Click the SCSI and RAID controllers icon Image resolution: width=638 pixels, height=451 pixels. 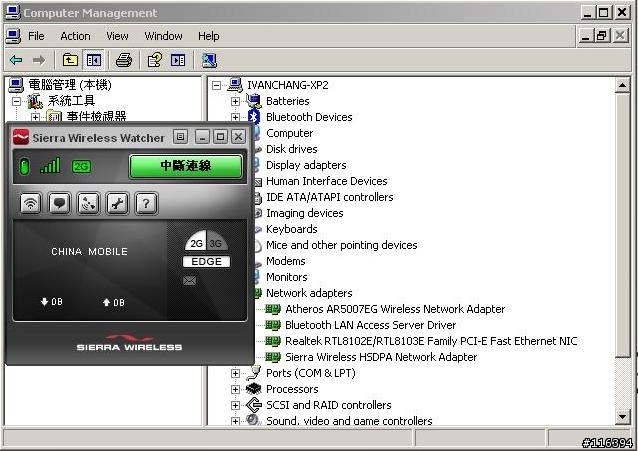click(254, 405)
